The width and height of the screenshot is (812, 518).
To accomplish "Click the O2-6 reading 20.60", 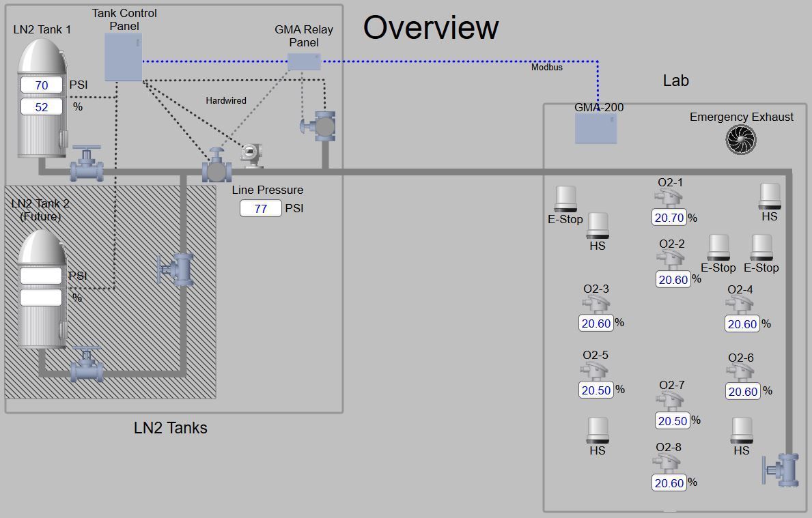I will click(x=742, y=392).
